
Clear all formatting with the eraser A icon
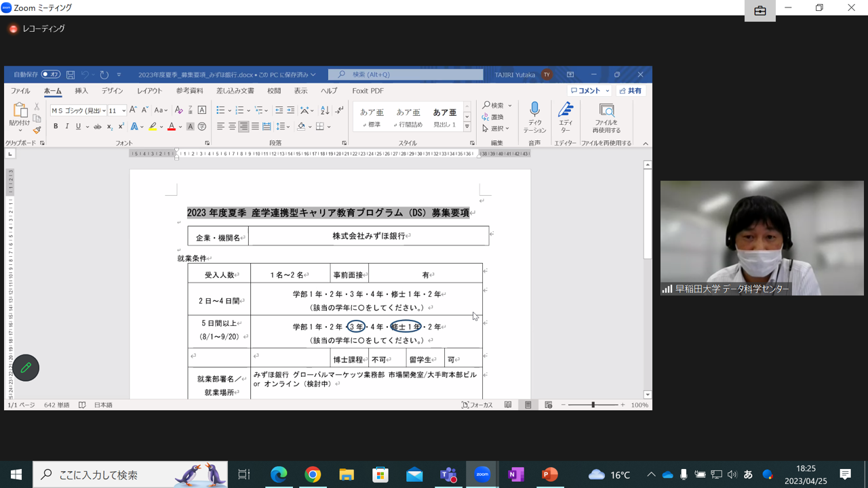click(179, 110)
